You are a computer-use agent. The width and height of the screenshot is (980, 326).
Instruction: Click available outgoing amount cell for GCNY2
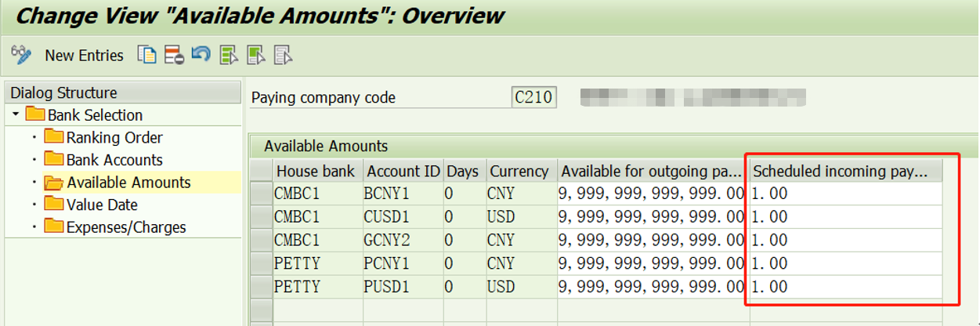[653, 240]
